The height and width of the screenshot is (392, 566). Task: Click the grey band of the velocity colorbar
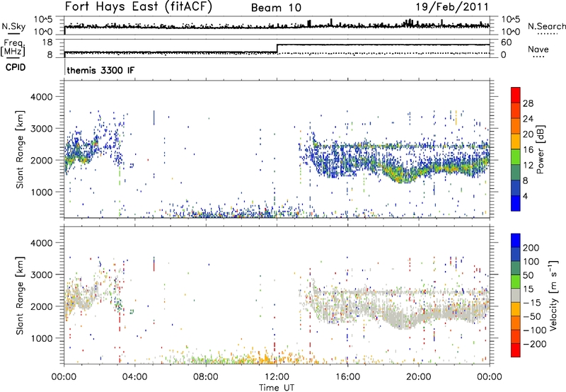[x=516, y=295]
